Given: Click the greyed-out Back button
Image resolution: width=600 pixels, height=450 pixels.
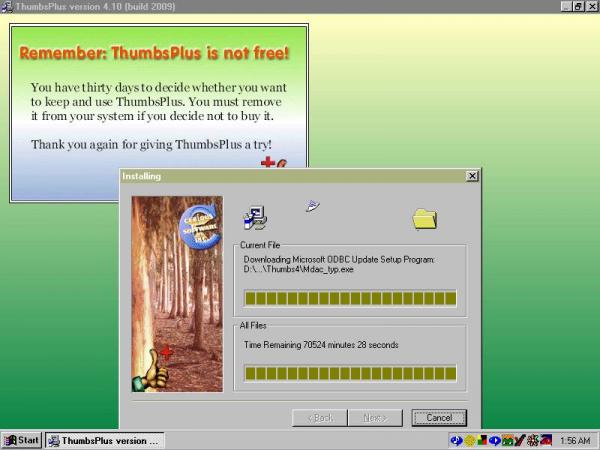Looking at the screenshot, I should tap(320, 417).
